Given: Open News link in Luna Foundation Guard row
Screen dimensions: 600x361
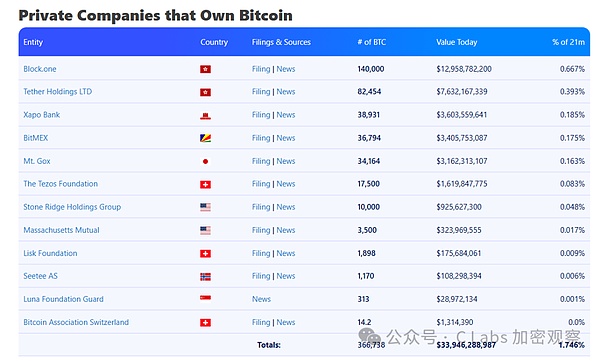Looking at the screenshot, I should coord(261,299).
